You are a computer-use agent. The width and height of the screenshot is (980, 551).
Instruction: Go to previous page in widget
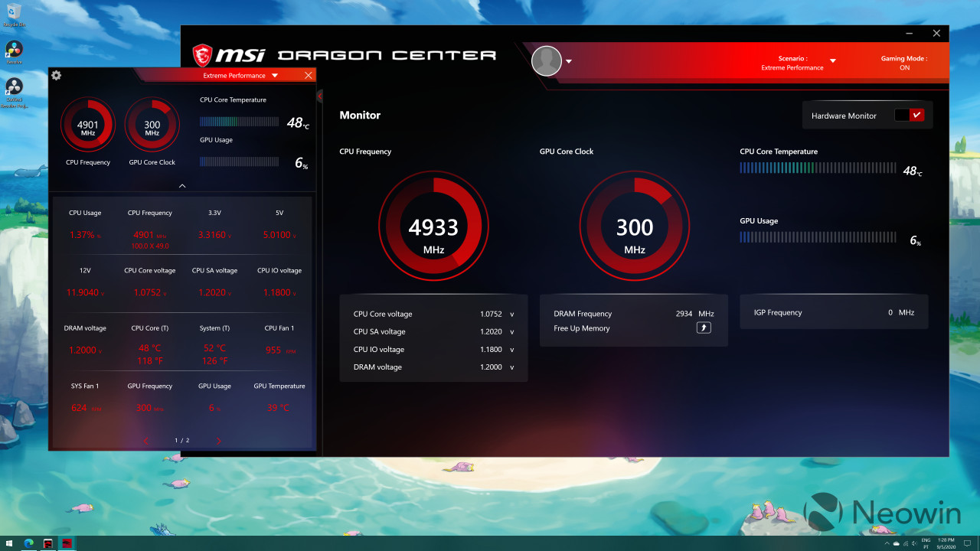click(145, 441)
